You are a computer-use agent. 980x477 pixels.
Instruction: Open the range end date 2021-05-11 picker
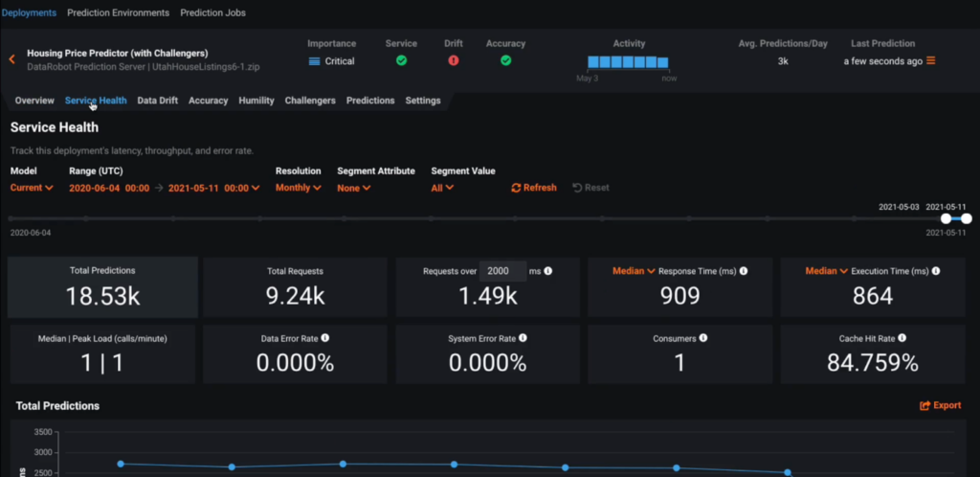click(x=213, y=188)
